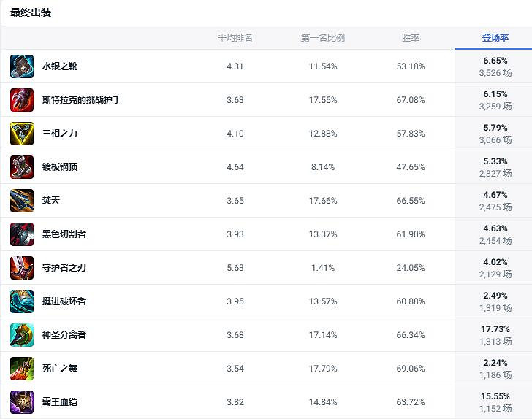Open the 神圣分离者 item name link
532x419 pixels.
[x=64, y=335]
